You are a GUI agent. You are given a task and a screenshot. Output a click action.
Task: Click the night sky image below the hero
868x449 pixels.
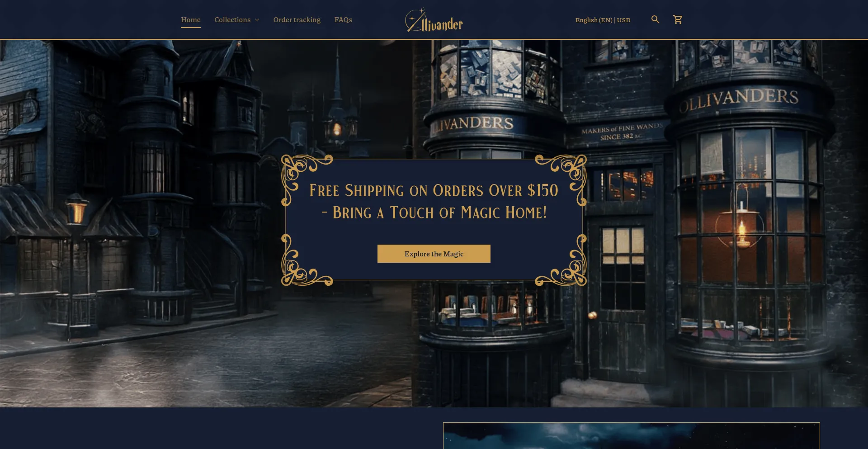click(x=632, y=436)
